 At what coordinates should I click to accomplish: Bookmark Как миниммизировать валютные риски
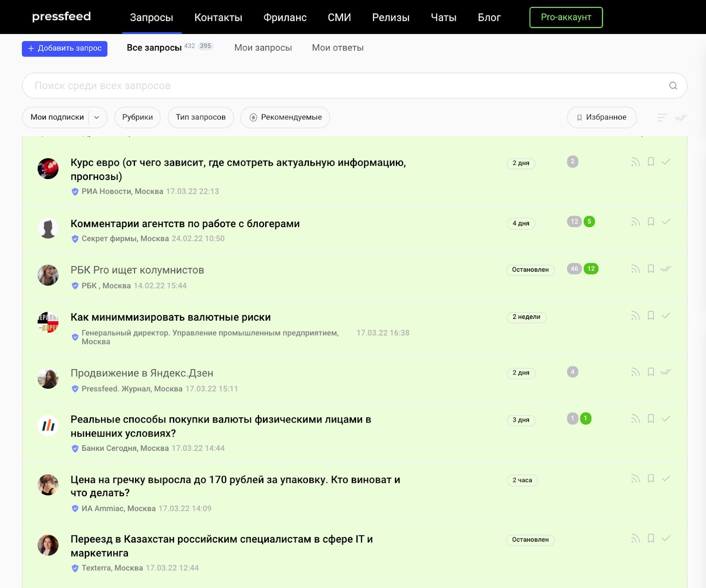pyautogui.click(x=651, y=316)
